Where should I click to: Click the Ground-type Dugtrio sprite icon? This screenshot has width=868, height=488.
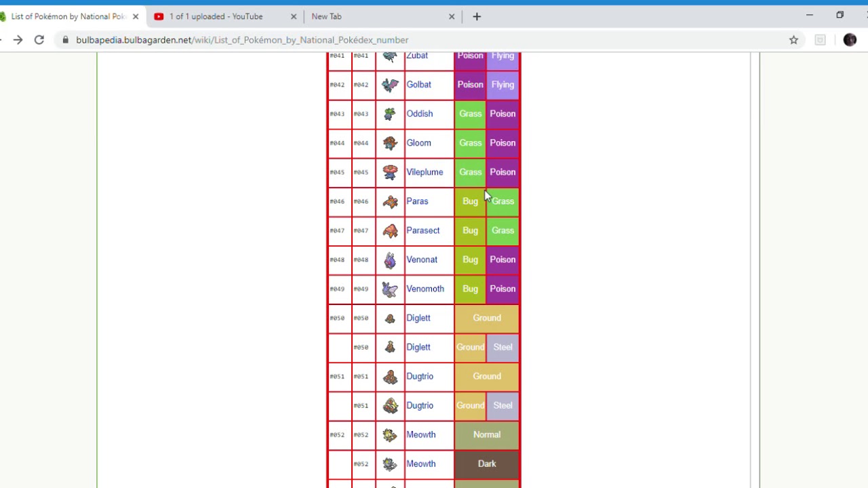(x=390, y=376)
